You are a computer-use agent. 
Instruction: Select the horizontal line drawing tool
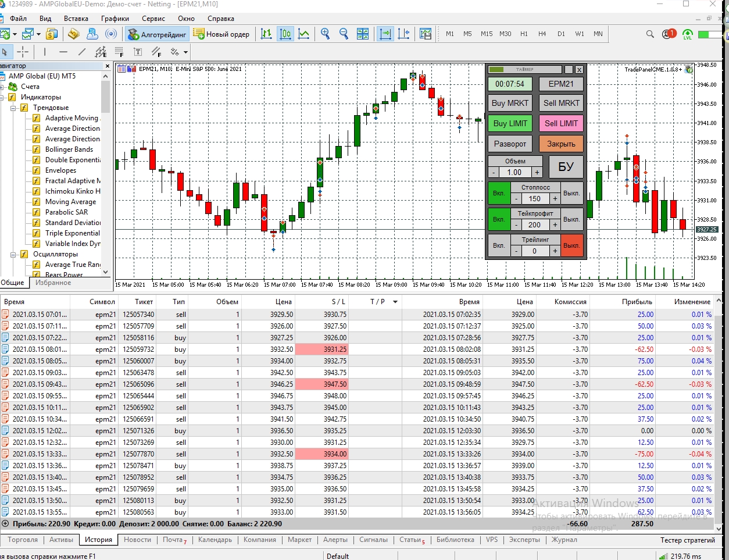tap(63, 52)
